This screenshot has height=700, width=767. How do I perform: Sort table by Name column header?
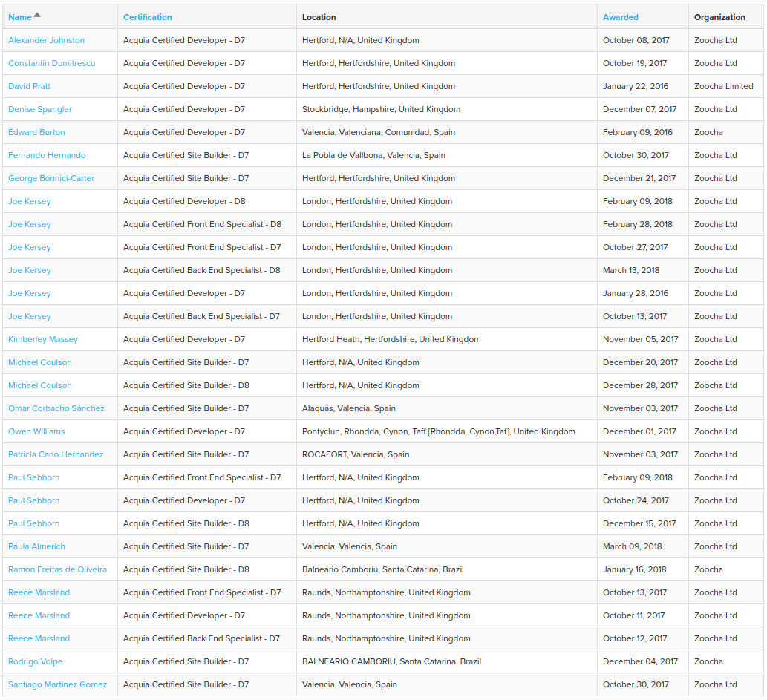click(20, 17)
